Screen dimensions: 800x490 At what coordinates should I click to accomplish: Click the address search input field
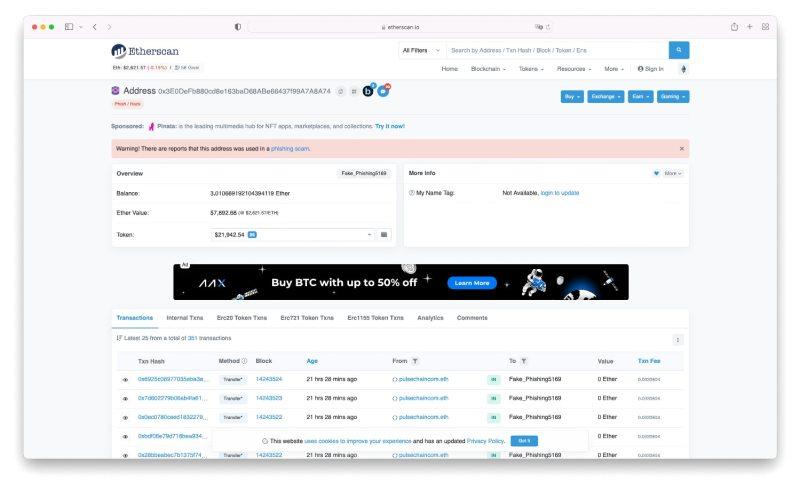click(x=556, y=50)
